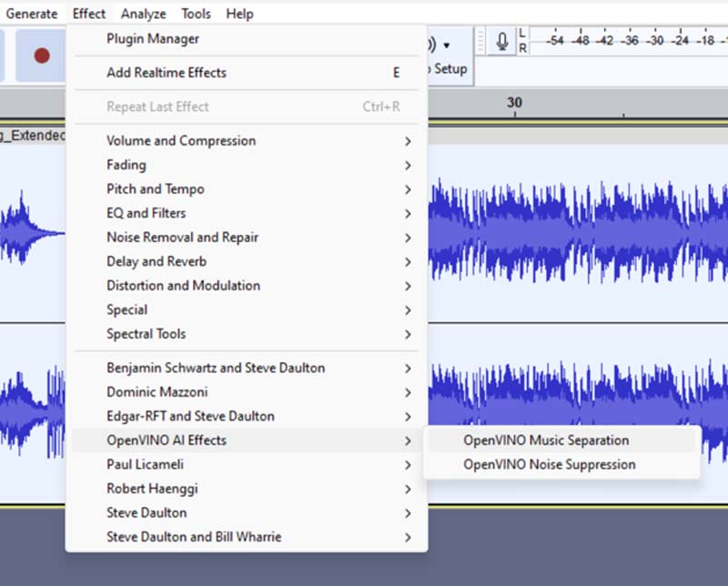Viewport: 728px width, 586px height.
Task: Select OpenVINO Noise Suppression
Action: click(x=561, y=465)
